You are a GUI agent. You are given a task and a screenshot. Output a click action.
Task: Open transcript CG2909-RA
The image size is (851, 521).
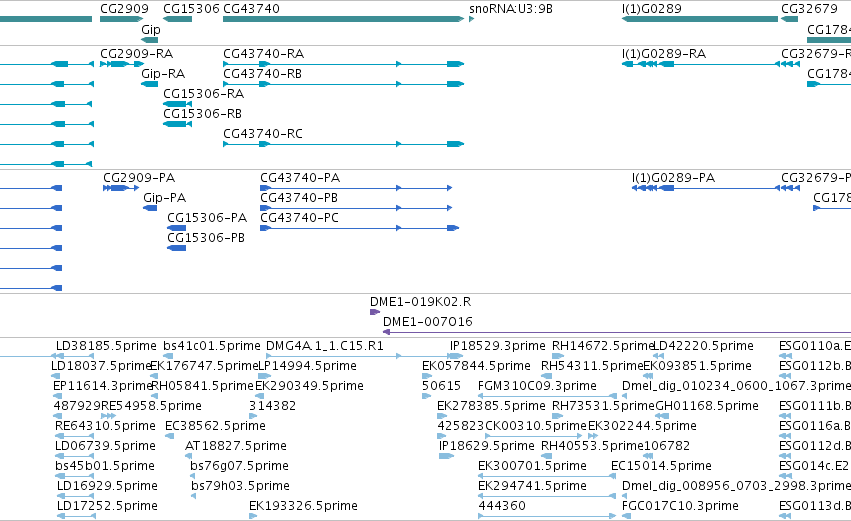click(136, 54)
